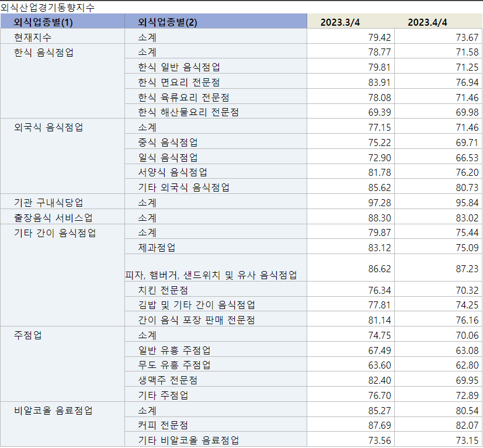Click the value 83.91
This screenshot has width=483, height=448.
(380, 82)
